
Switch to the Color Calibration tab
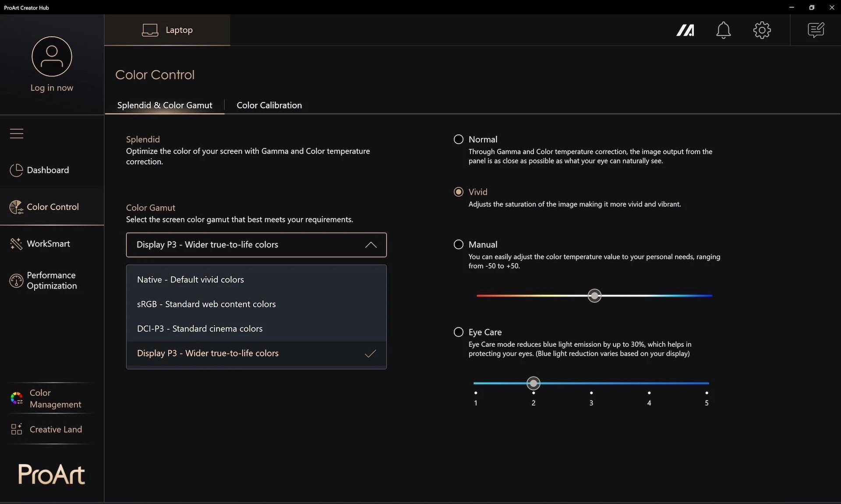point(269,106)
